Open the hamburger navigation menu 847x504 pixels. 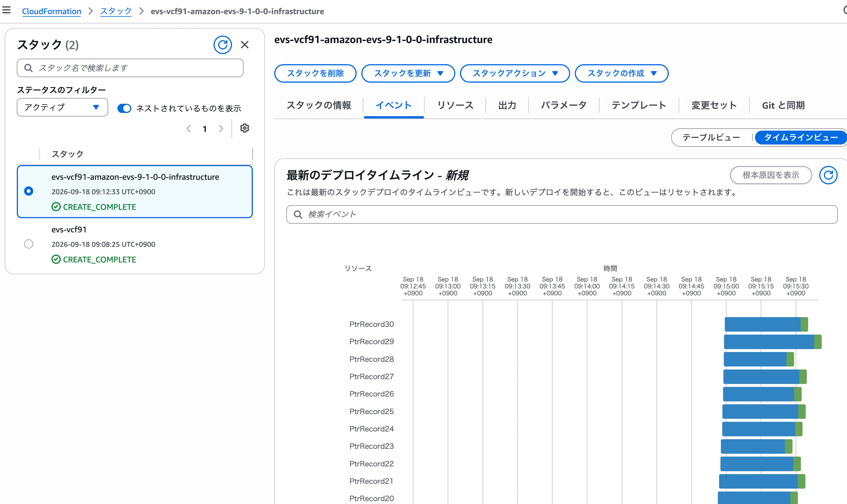pyautogui.click(x=6, y=10)
